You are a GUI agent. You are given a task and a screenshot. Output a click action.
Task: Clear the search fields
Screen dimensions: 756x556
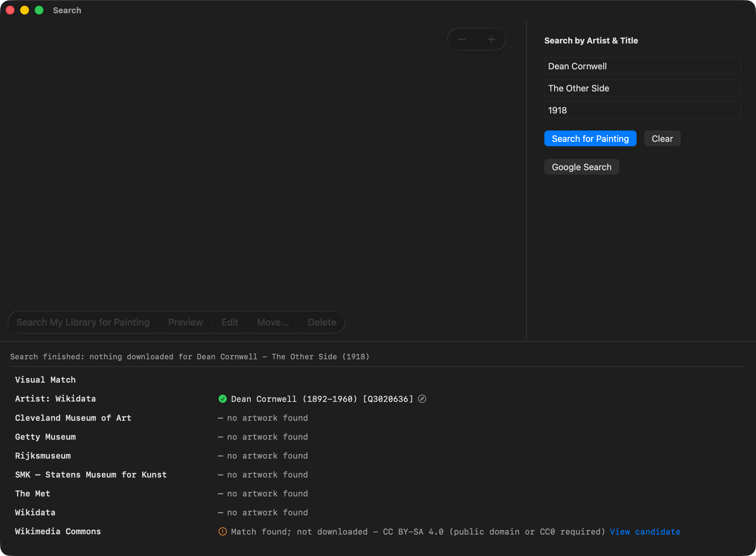pos(662,138)
